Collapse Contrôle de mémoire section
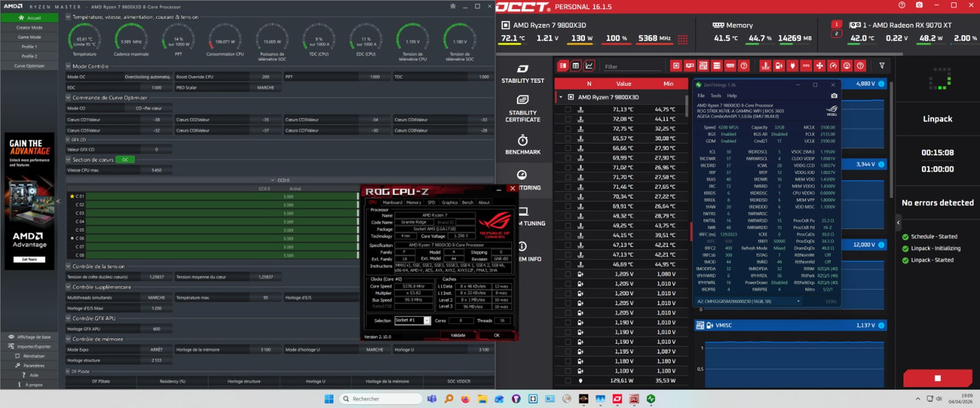Image resolution: width=980 pixels, height=408 pixels. [x=68, y=339]
